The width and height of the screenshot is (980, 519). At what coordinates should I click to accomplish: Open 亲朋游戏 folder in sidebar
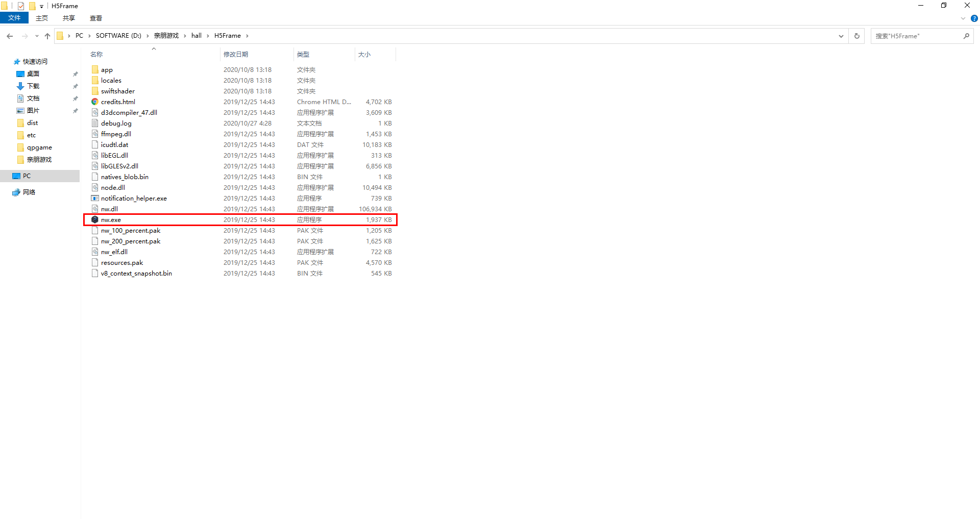pyautogui.click(x=34, y=159)
